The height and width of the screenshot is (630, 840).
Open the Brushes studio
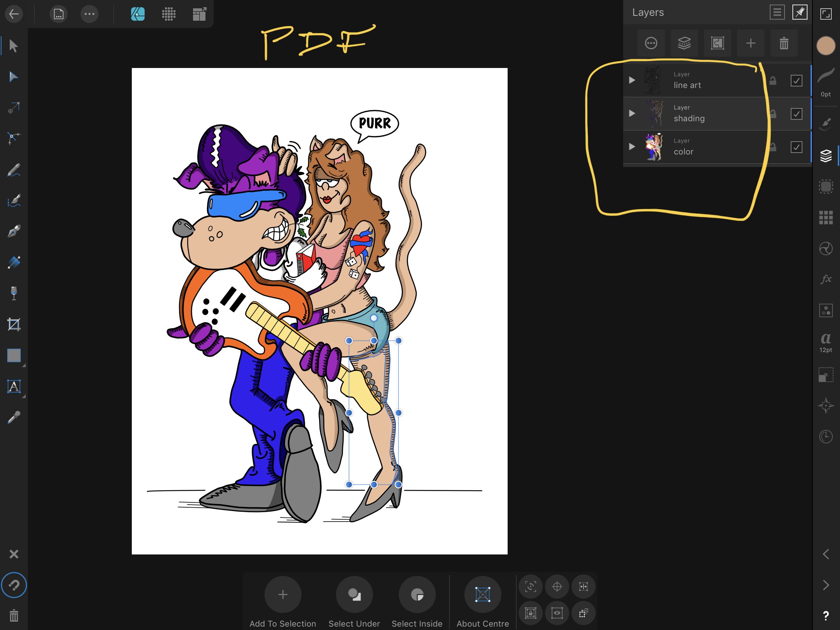coord(826,124)
